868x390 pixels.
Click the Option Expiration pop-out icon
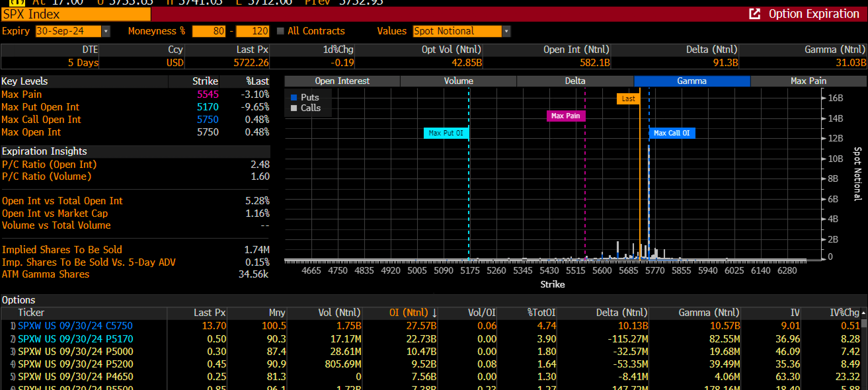[754, 14]
